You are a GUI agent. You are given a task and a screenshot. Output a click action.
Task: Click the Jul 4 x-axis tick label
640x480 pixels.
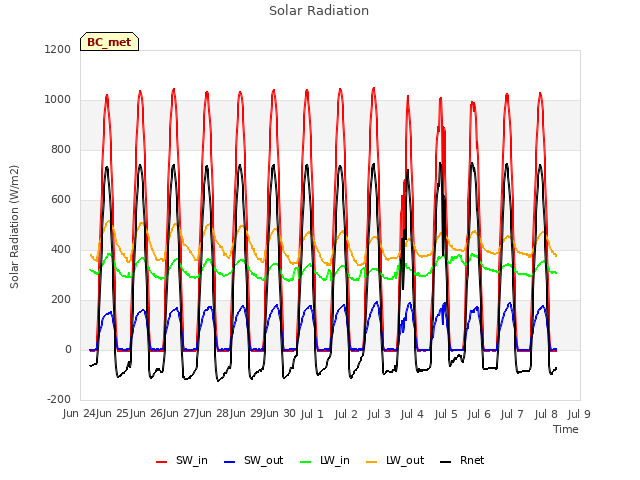coord(412,414)
